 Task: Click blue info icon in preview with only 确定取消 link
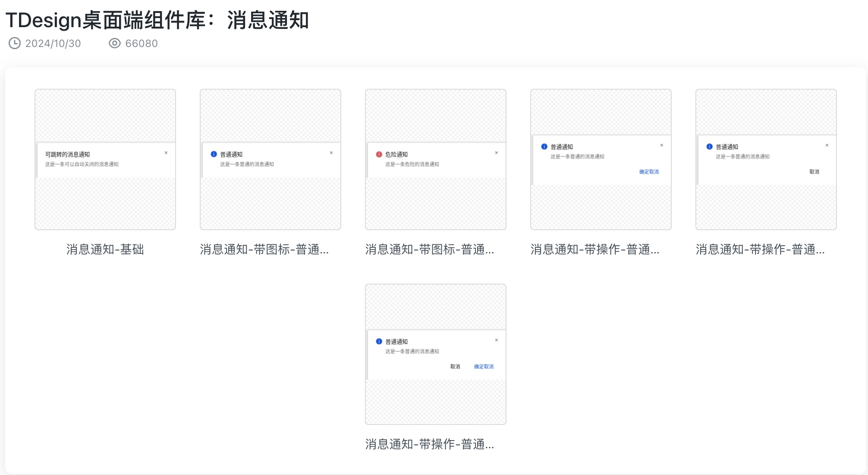pos(544,147)
